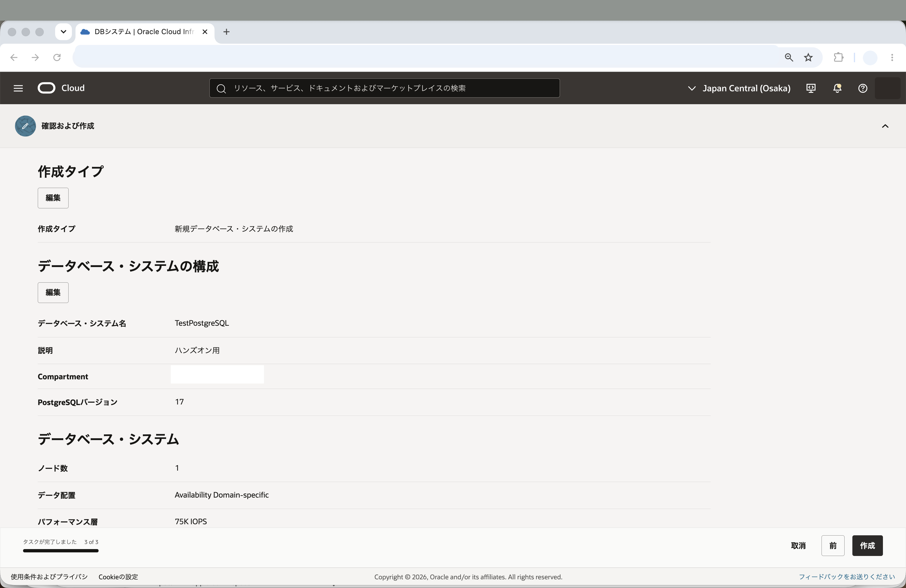Click the ハンズオン用 description value
The width and height of the screenshot is (906, 588).
point(197,350)
